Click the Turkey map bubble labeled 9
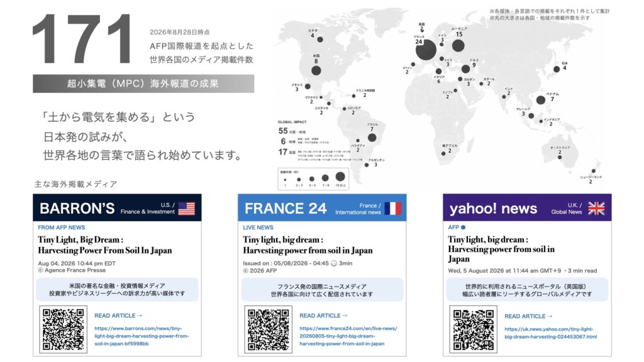 (x=465, y=69)
